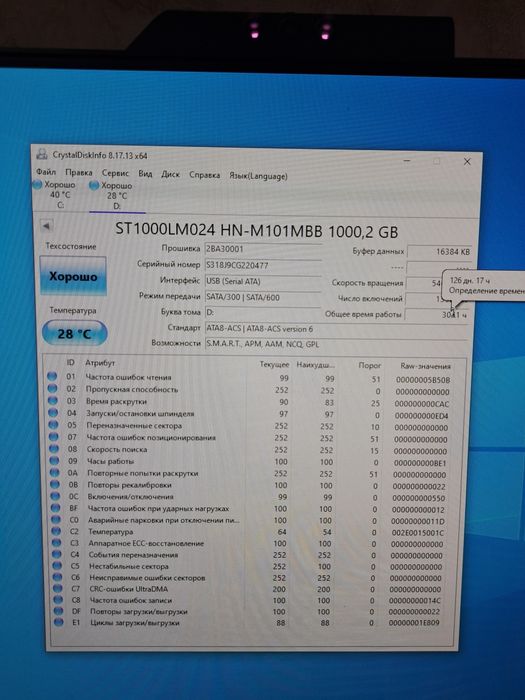Click status icon for attribute C6
The height and width of the screenshot is (700, 525).
click(58, 577)
